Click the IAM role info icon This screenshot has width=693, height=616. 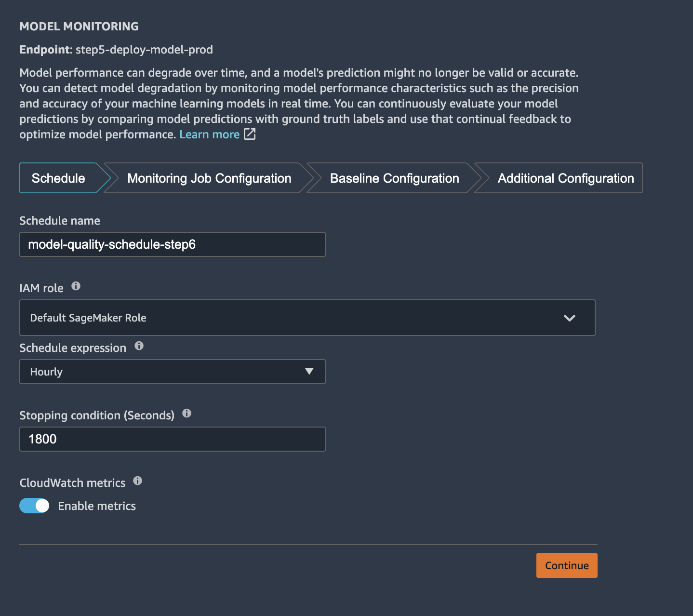(76, 286)
